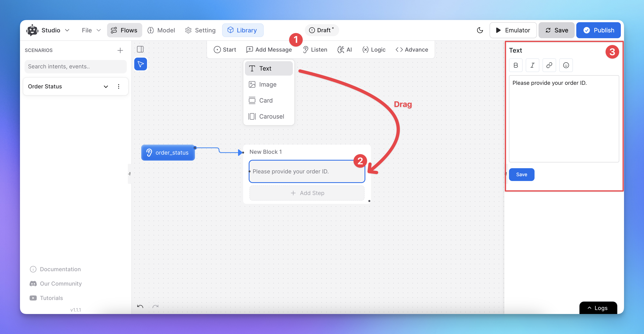This screenshot has width=644, height=334.
Task: Select Text from Add Message menu
Action: pyautogui.click(x=269, y=69)
